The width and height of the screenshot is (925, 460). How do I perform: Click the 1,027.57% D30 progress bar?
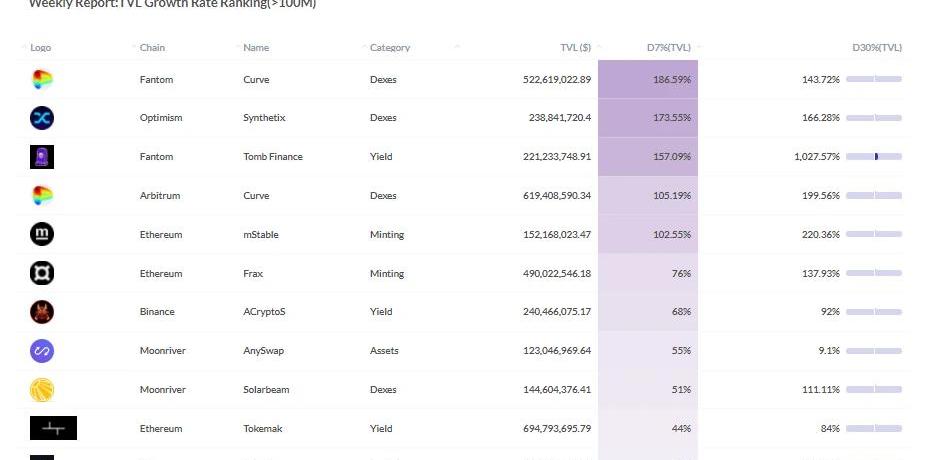(x=874, y=157)
